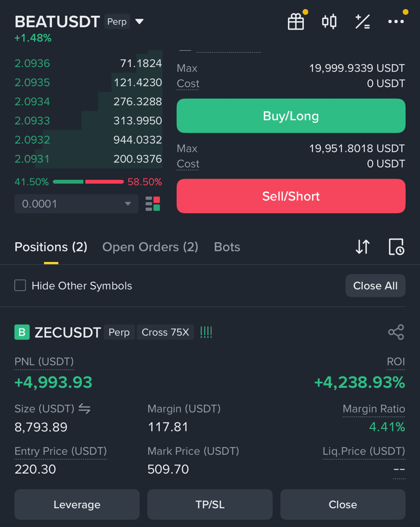Open the order history document icon

(x=396, y=247)
